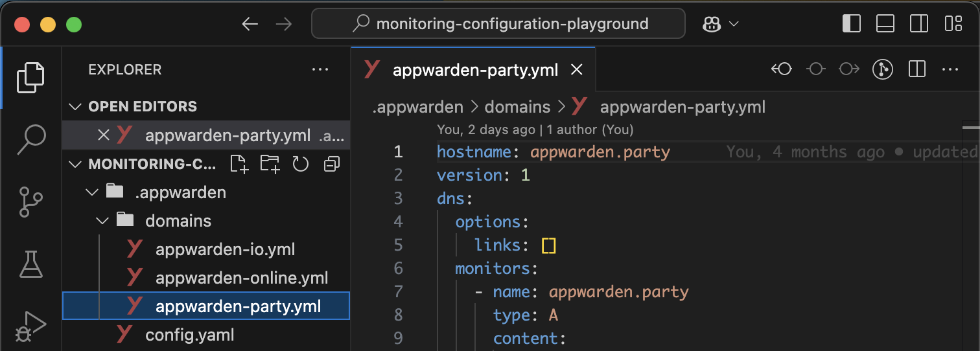Select appwarden-party.yml in Open Editors list

[x=206, y=135]
